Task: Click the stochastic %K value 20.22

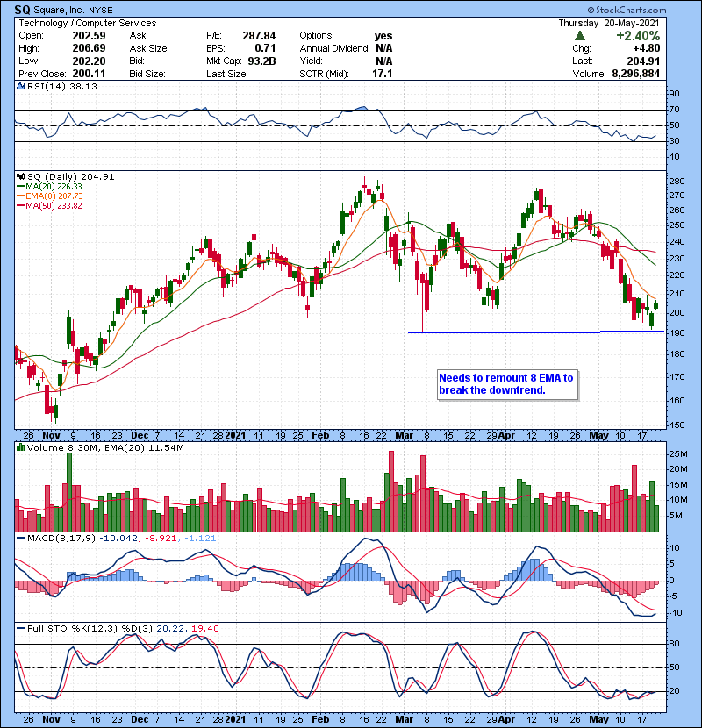Action: coord(170,629)
